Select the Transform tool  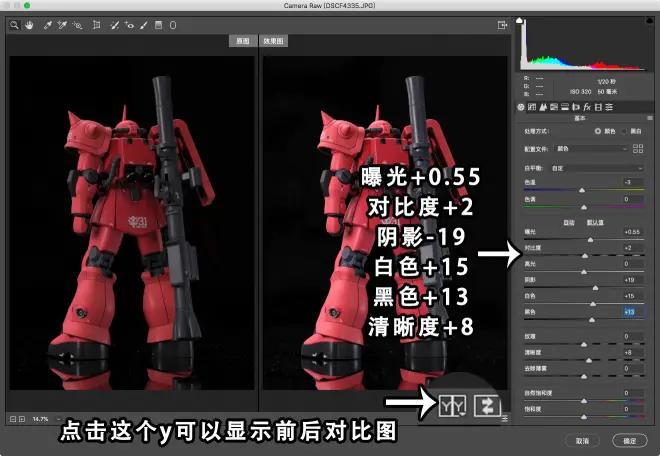[x=96, y=25]
